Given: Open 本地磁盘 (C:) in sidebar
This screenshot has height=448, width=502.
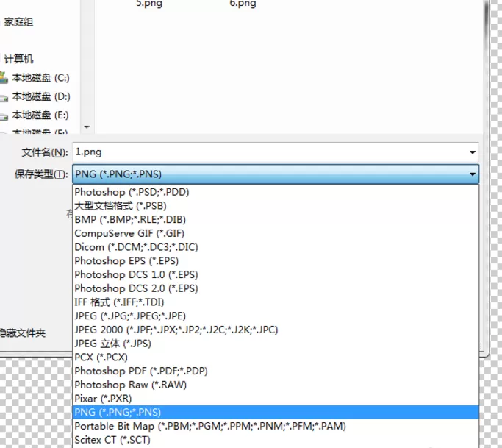Looking at the screenshot, I should 40,78.
